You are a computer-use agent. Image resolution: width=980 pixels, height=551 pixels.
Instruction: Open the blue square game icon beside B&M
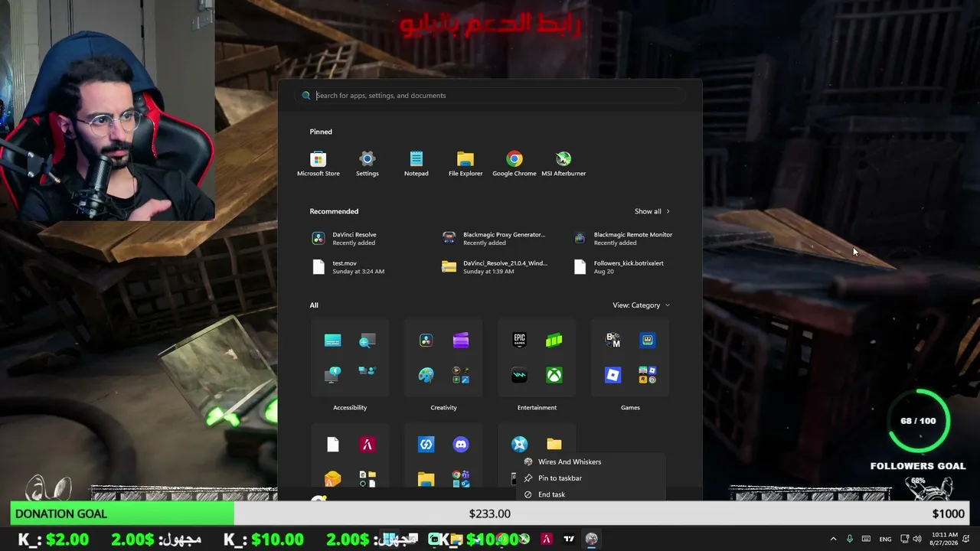(x=648, y=341)
